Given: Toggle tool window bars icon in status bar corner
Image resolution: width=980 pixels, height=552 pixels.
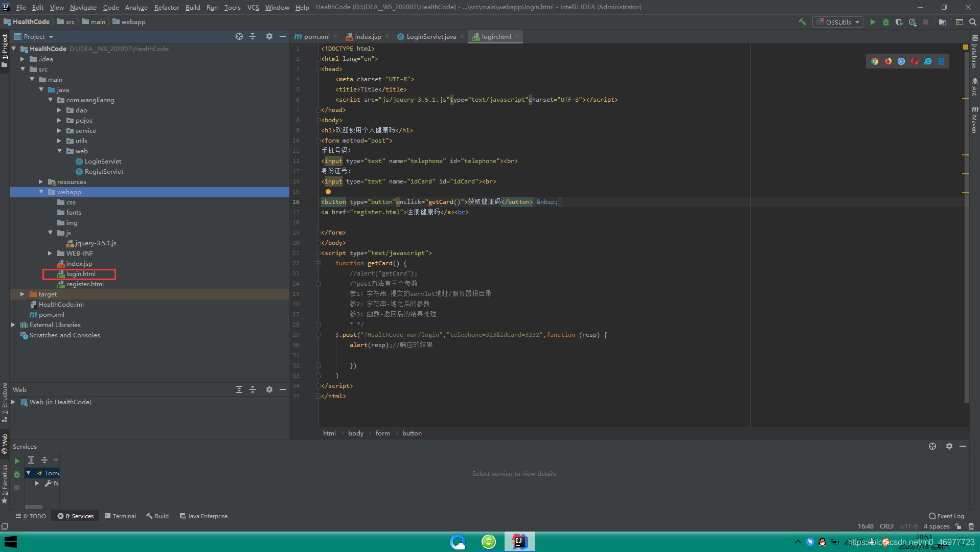Looking at the screenshot, I should point(5,526).
